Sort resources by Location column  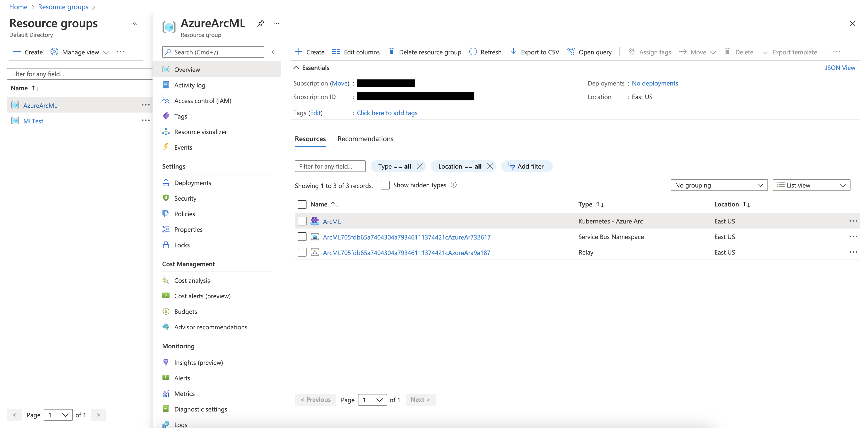732,204
